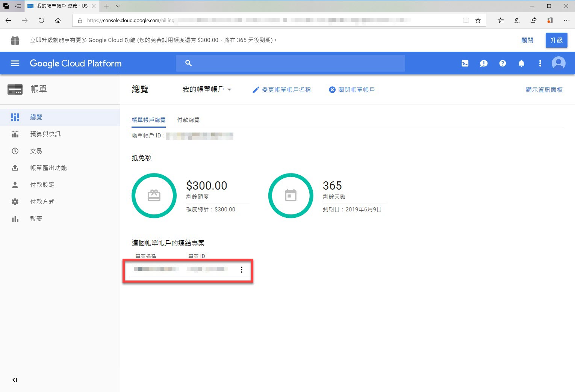Click the search magnifier icon
Image resolution: width=575 pixels, height=392 pixels.
coord(189,63)
